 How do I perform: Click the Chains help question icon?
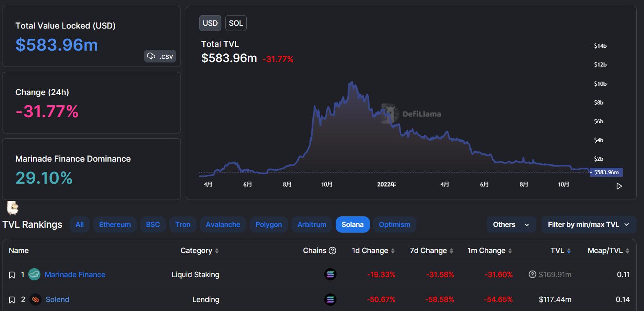332,251
